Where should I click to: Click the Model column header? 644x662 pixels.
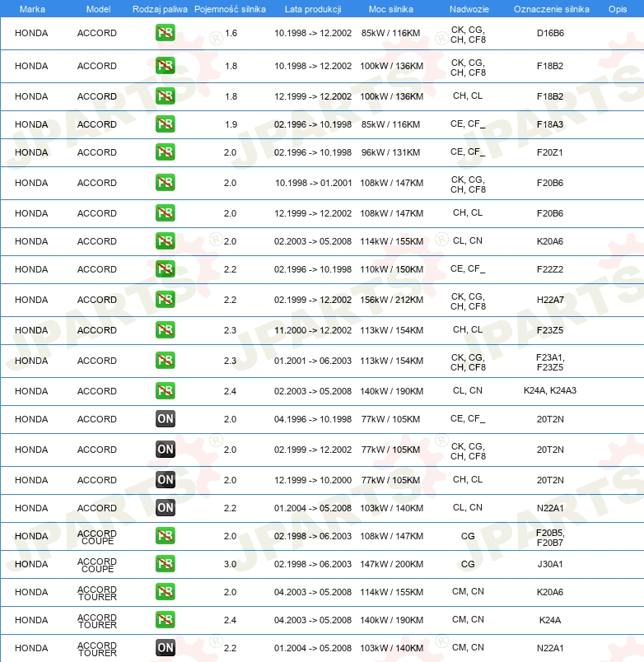click(x=98, y=9)
